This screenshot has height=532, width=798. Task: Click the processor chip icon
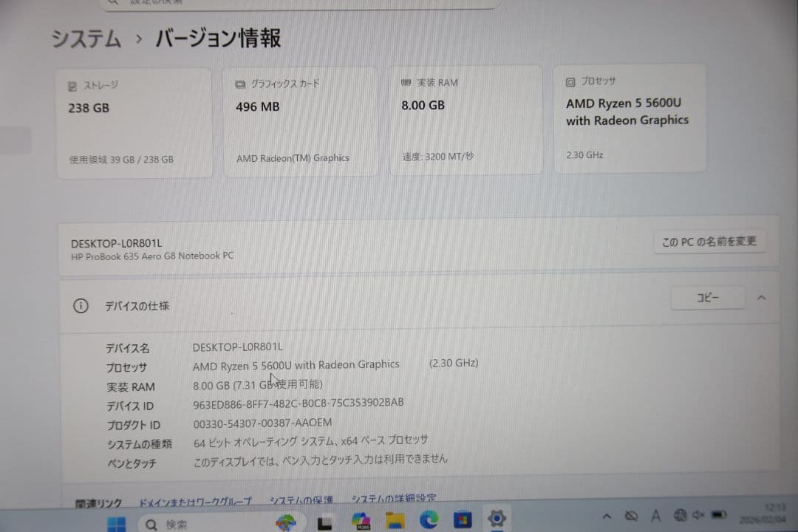(570, 82)
